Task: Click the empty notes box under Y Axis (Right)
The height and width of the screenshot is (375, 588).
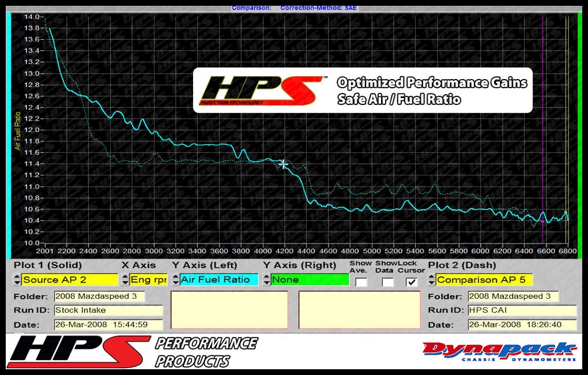Action: pyautogui.click(x=359, y=310)
